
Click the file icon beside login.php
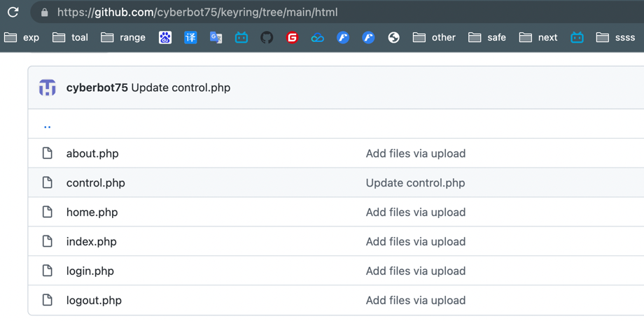coord(48,271)
